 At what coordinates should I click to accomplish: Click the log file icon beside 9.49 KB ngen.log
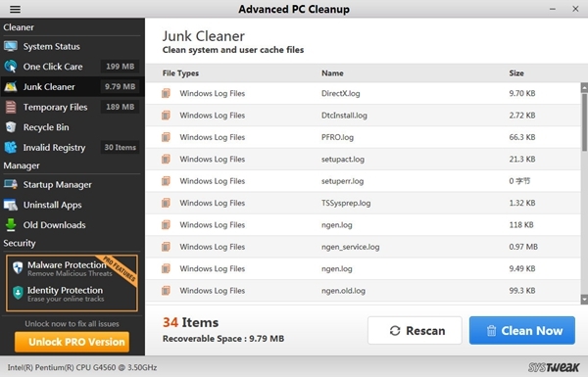click(x=166, y=268)
